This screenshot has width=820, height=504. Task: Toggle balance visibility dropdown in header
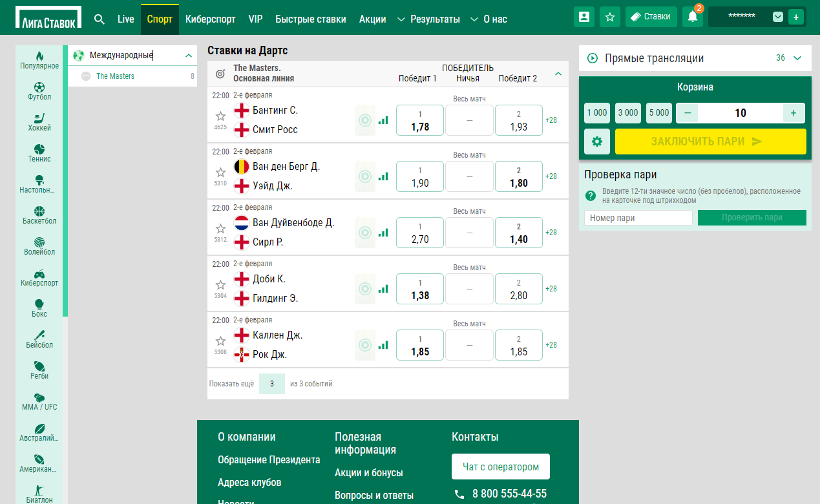tap(778, 17)
